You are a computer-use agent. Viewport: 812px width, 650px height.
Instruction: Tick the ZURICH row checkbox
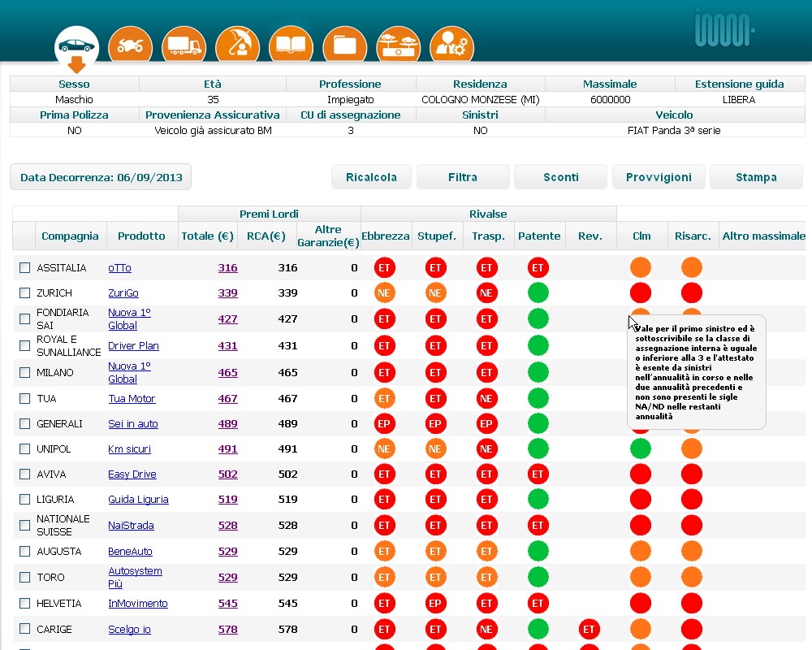tap(24, 292)
